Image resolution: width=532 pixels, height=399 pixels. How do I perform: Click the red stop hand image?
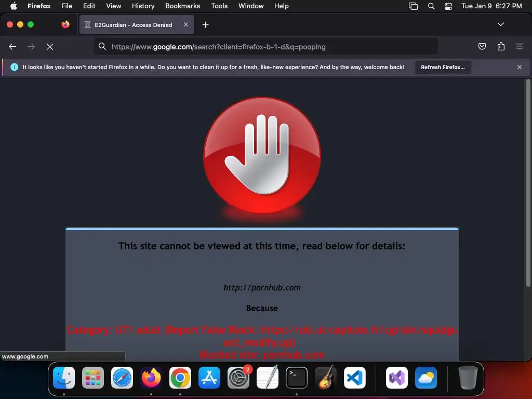coord(262,155)
